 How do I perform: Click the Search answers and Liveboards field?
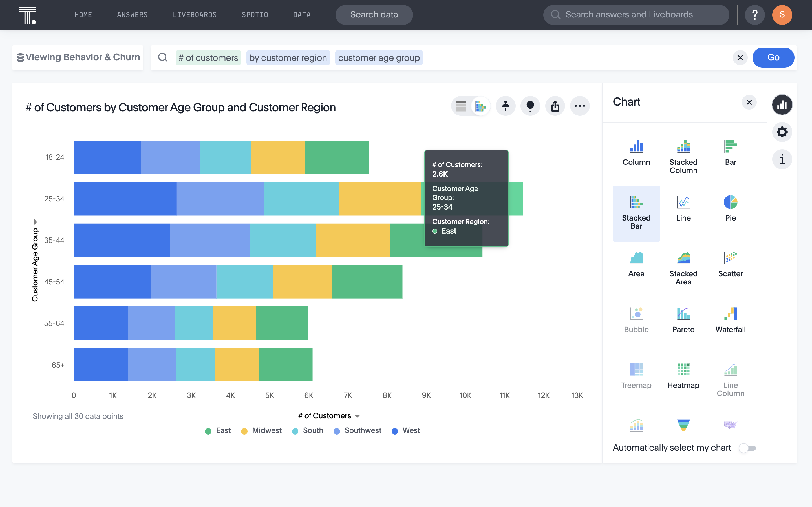[636, 14]
